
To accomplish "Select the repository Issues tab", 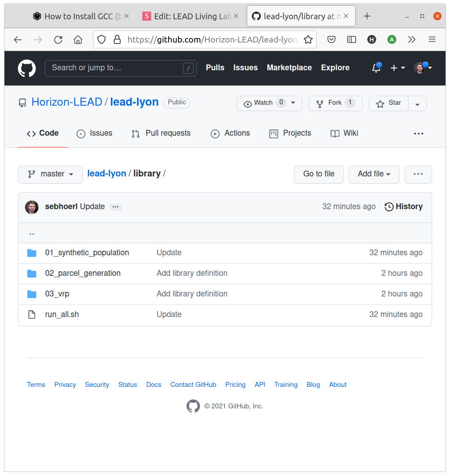I will point(94,133).
